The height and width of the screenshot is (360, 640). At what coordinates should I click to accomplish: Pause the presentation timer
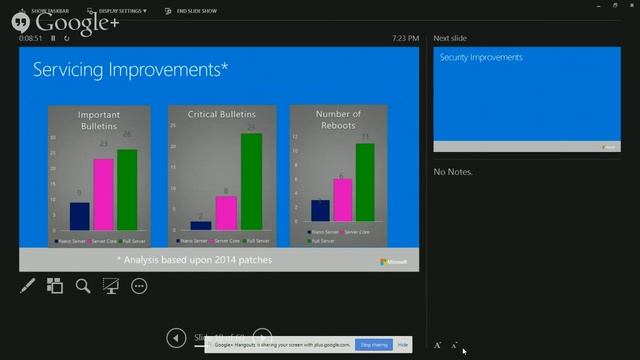tap(53, 38)
